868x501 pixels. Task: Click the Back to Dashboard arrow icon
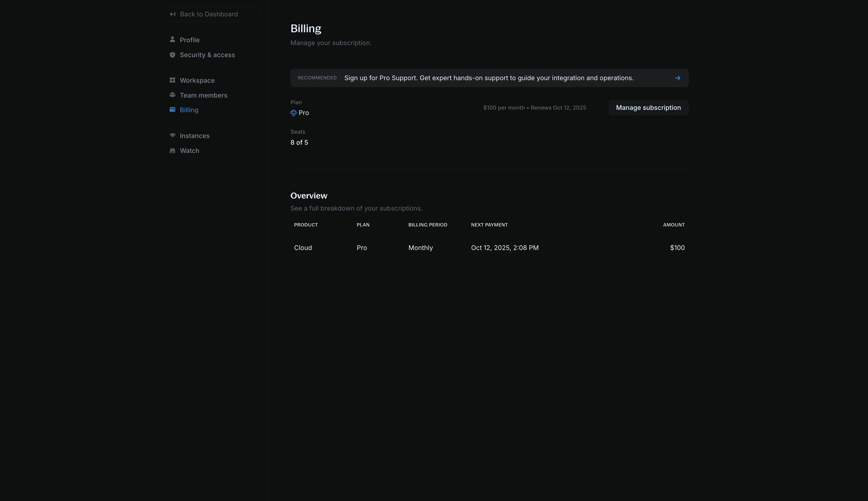[173, 14]
